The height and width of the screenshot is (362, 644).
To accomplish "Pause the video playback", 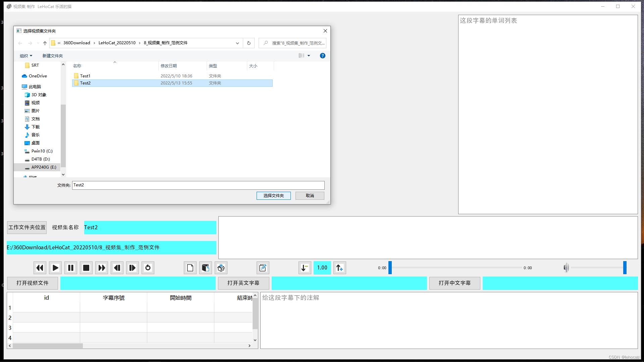I will pyautogui.click(x=71, y=268).
